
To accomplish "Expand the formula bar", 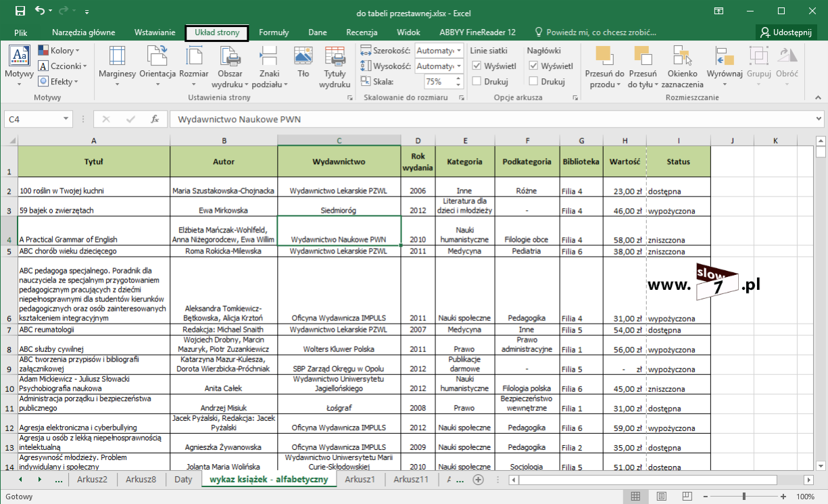I will [819, 119].
